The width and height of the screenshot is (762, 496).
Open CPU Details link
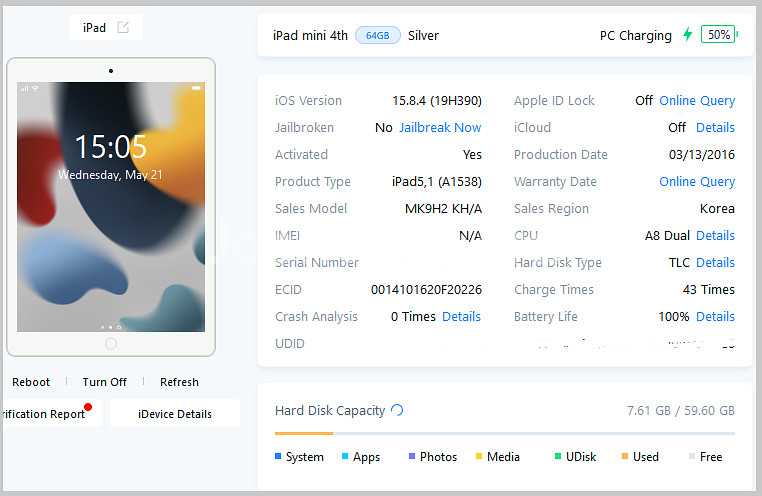pyautogui.click(x=715, y=236)
